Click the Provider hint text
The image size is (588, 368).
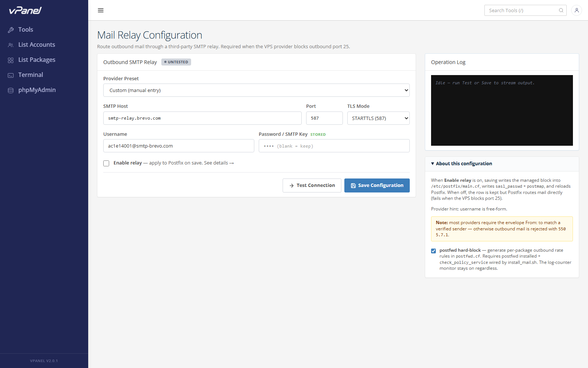tap(469, 209)
